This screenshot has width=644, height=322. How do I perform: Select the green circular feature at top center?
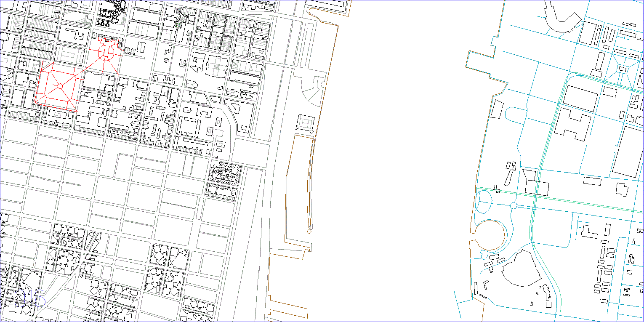(178, 25)
